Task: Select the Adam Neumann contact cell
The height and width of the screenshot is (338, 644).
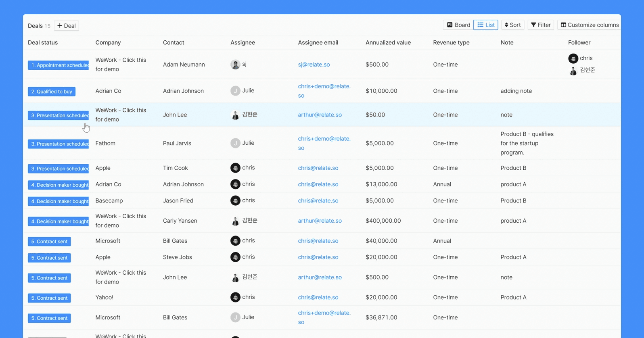Action: click(184, 65)
